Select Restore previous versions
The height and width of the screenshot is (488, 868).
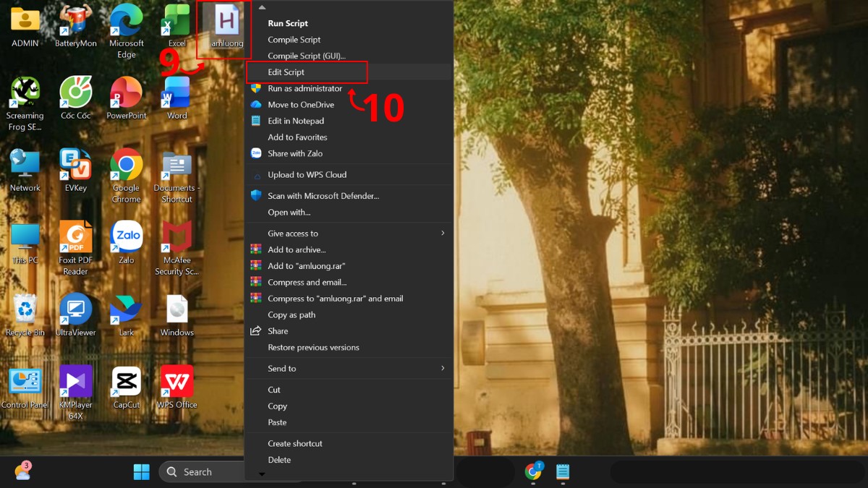pyautogui.click(x=349, y=348)
